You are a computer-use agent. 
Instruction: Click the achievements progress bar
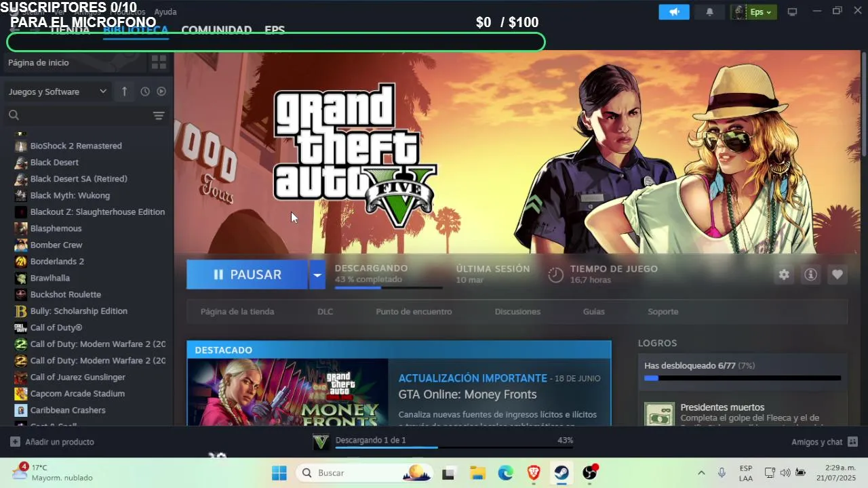click(743, 378)
